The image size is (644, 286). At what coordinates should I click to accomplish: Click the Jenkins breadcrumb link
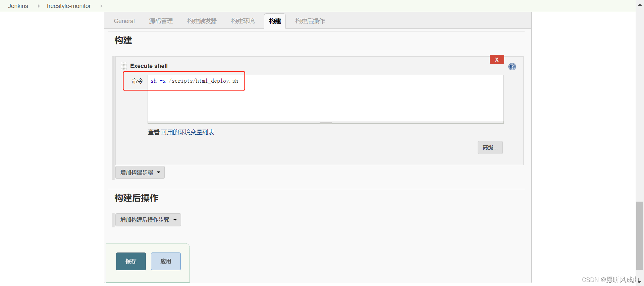[18, 6]
